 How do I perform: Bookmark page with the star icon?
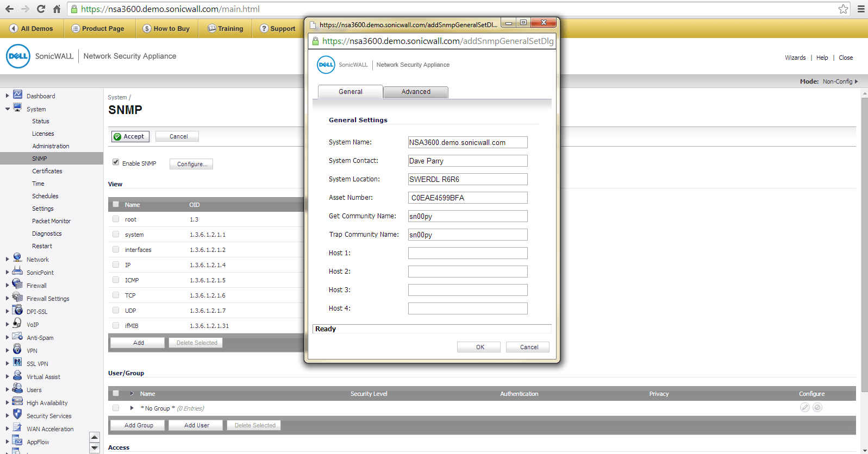(843, 9)
